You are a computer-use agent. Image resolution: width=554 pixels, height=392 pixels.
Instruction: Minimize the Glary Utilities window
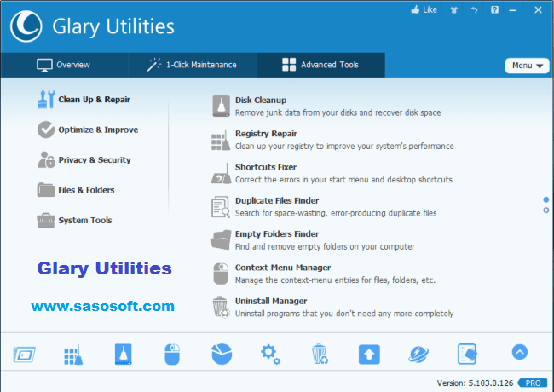click(x=513, y=10)
